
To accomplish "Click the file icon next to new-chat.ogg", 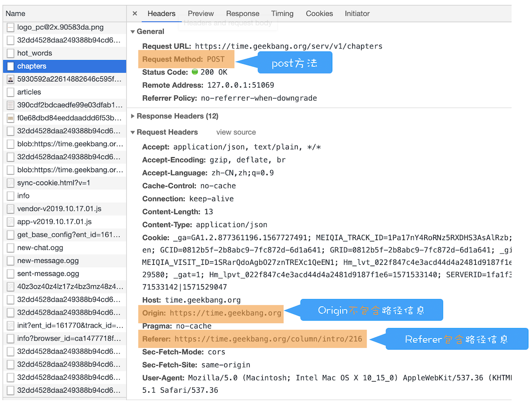I will (x=12, y=248).
